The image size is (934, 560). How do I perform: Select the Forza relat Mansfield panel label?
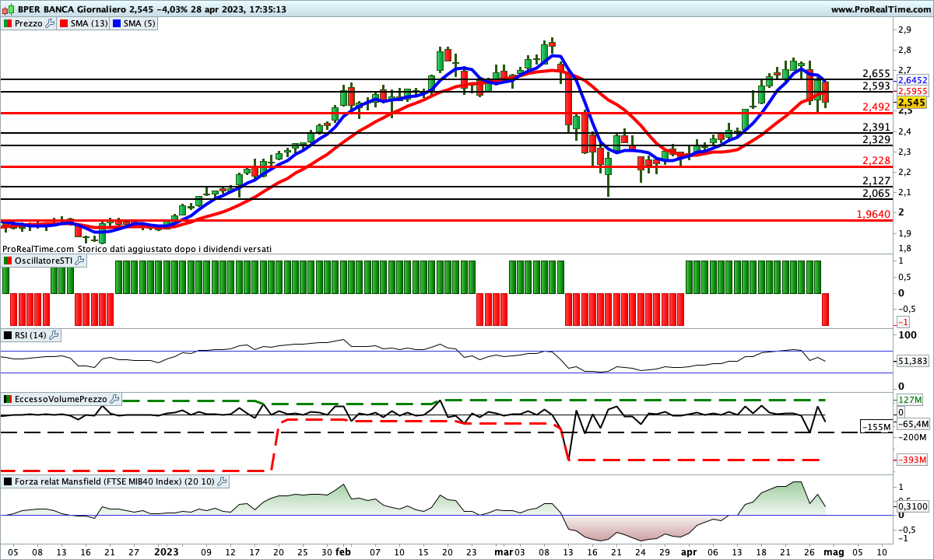[115, 481]
